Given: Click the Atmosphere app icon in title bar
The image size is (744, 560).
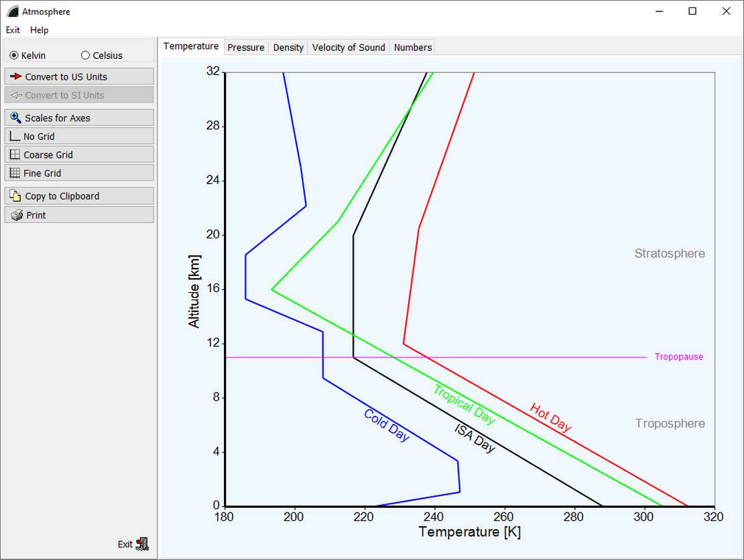Looking at the screenshot, I should point(12,11).
